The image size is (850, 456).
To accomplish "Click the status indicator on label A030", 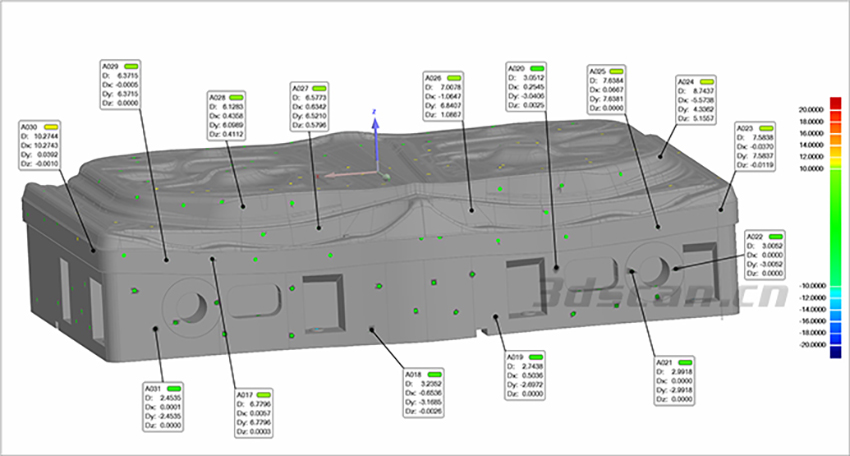I will click(51, 127).
